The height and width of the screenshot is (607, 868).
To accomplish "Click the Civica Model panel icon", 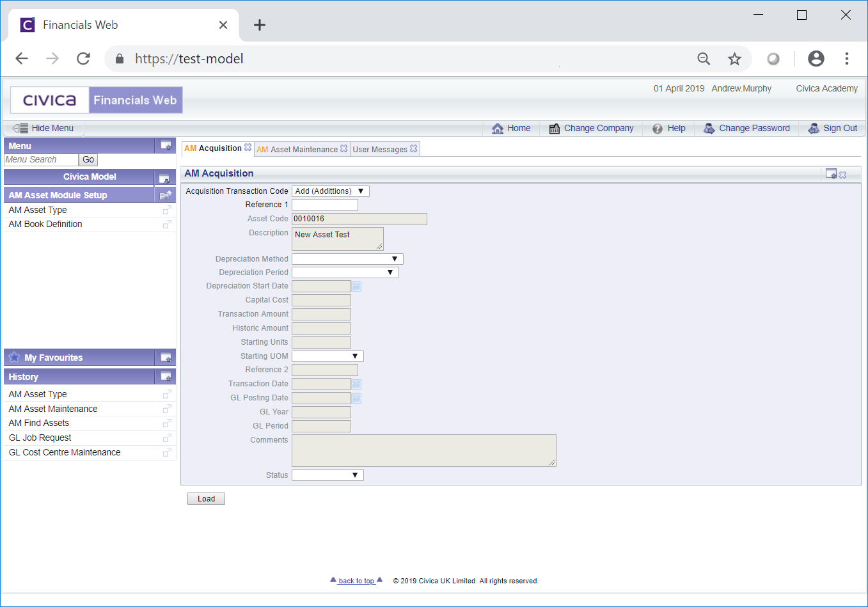I will point(164,178).
